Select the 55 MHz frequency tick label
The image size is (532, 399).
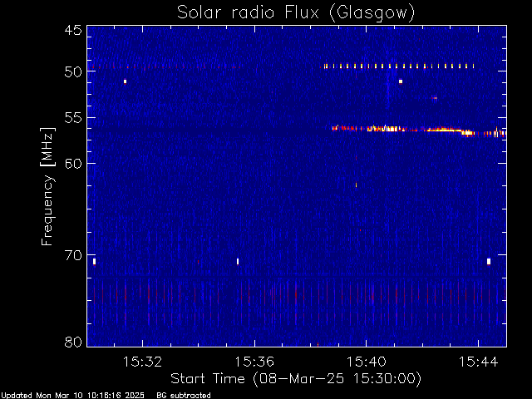[x=73, y=118]
